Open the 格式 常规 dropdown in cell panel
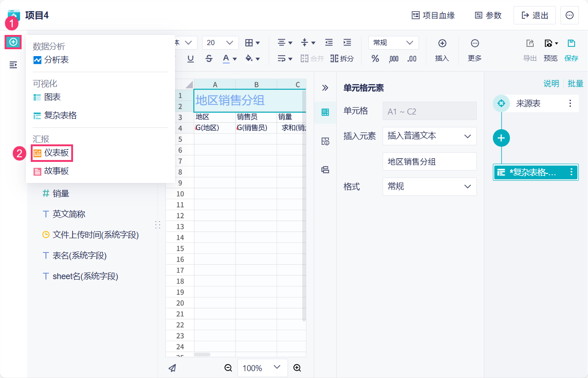Screen dimensions: 588x378 [430, 187]
